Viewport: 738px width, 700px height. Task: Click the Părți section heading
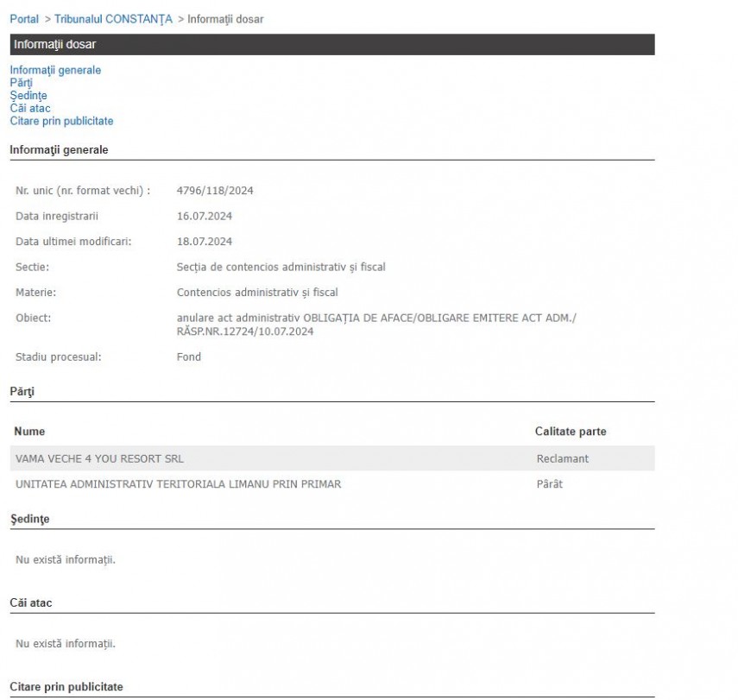tap(22, 392)
